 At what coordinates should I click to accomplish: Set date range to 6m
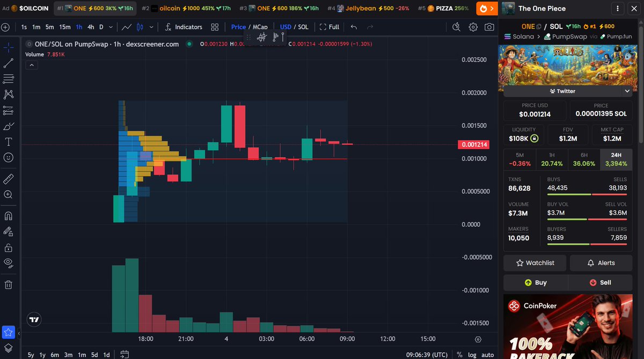(x=55, y=354)
